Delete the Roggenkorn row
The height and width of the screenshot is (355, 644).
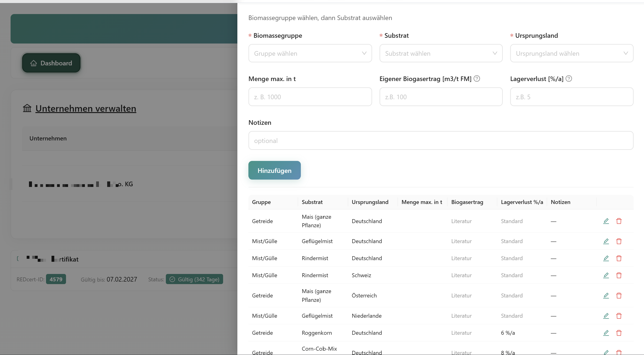(x=619, y=333)
